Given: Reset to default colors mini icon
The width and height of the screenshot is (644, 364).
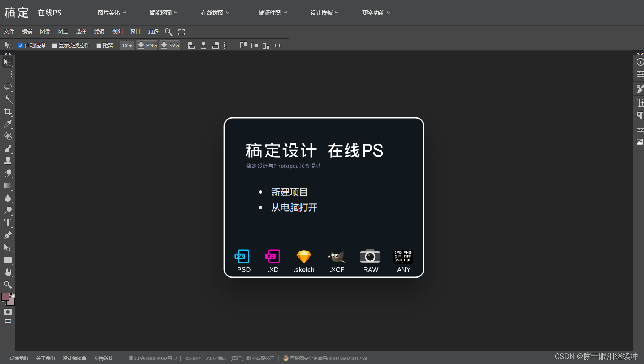Looking at the screenshot, I should 11,294.
